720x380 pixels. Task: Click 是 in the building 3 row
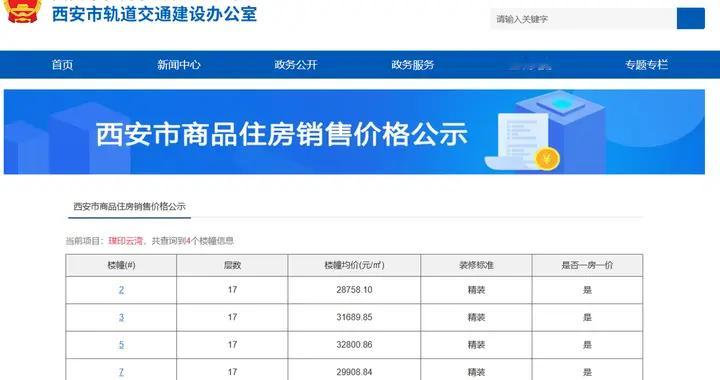(587, 317)
